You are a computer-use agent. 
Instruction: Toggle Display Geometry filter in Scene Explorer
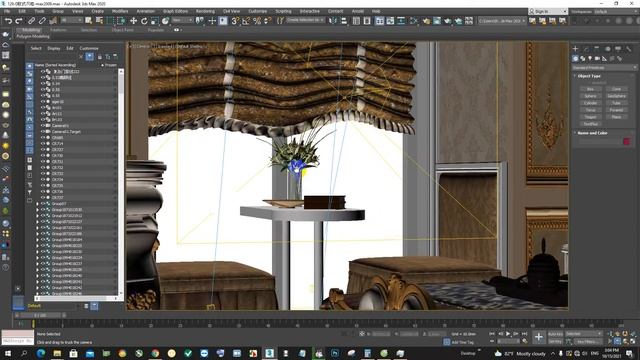[29, 66]
